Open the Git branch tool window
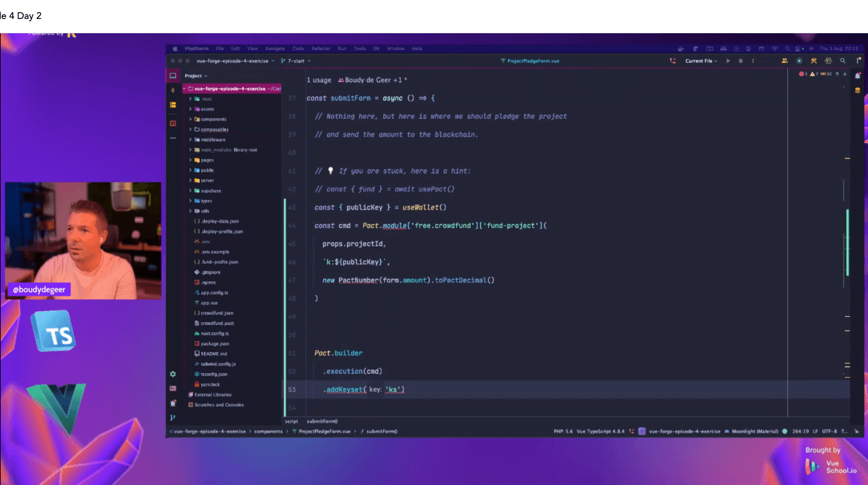The width and height of the screenshot is (868, 485). [173, 418]
